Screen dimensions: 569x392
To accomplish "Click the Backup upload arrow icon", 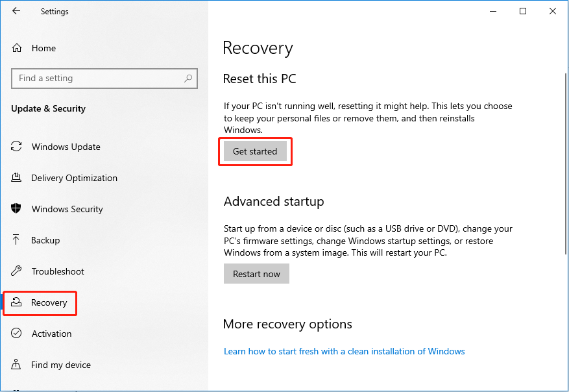I will coord(17,240).
